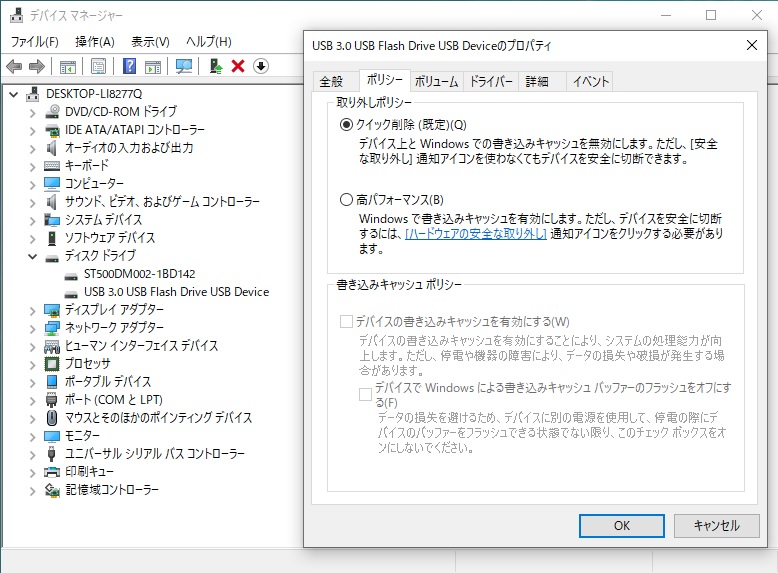Click the ディスプレイ アダプター icon
The image size is (778, 573).
[x=52, y=310]
